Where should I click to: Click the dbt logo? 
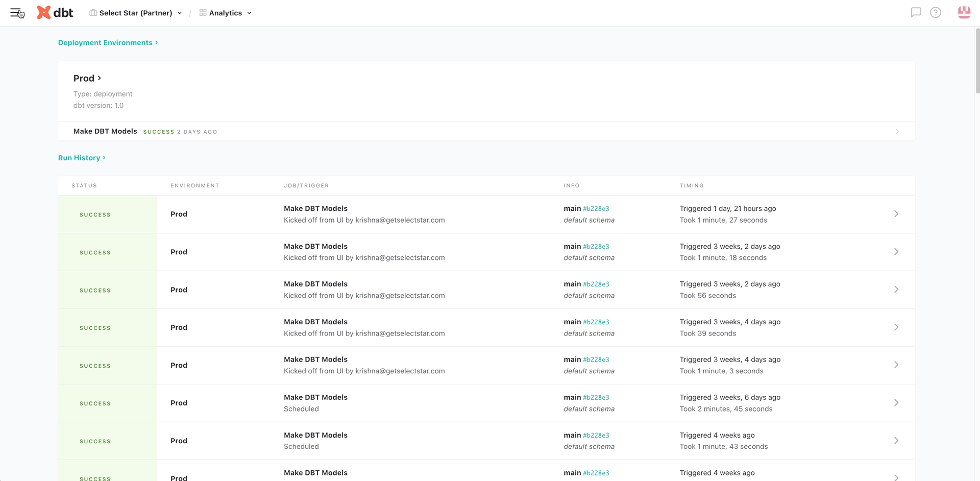[x=55, y=13]
